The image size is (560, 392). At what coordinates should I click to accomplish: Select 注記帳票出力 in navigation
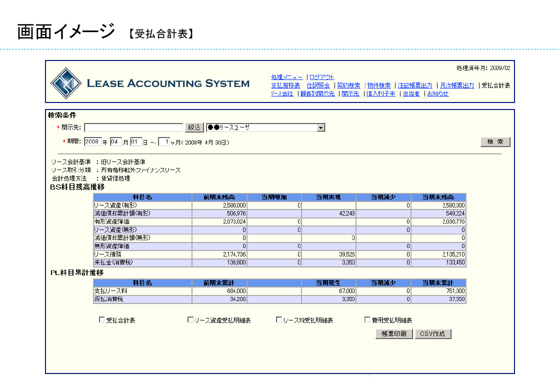[x=415, y=85]
